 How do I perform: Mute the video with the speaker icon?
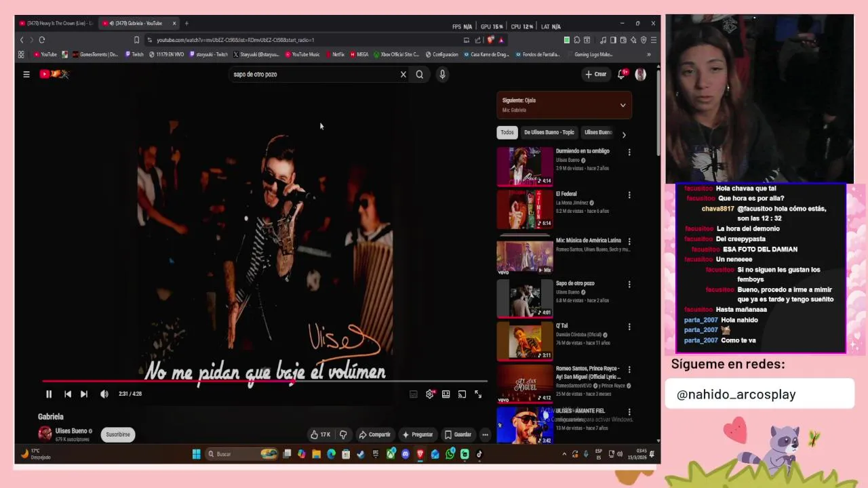(104, 394)
